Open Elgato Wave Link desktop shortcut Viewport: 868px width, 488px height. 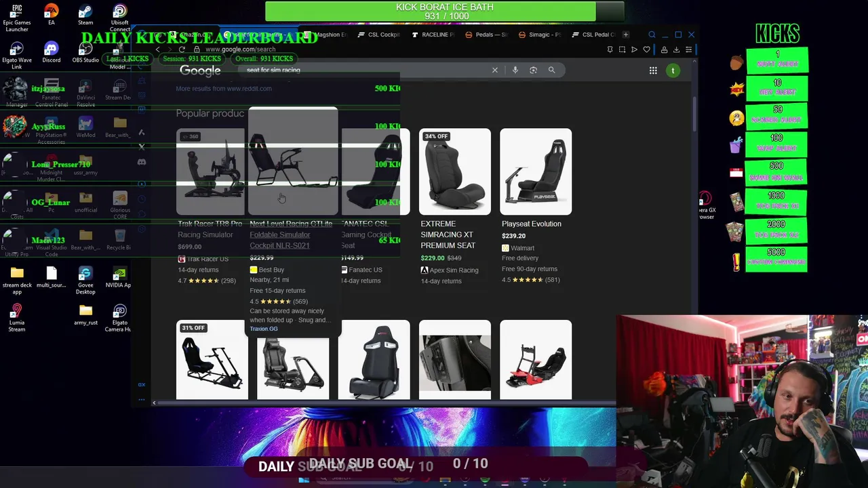coord(17,56)
